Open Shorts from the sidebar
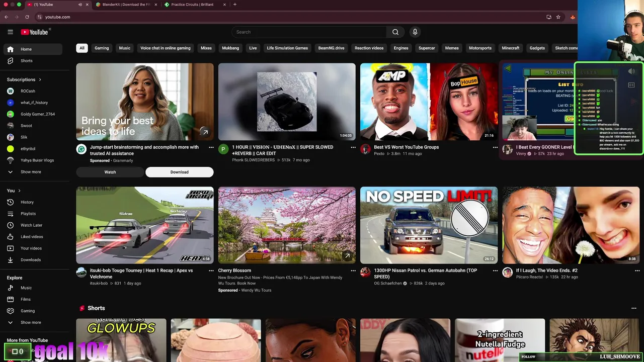Image resolution: width=644 pixels, height=362 pixels. click(x=33, y=61)
